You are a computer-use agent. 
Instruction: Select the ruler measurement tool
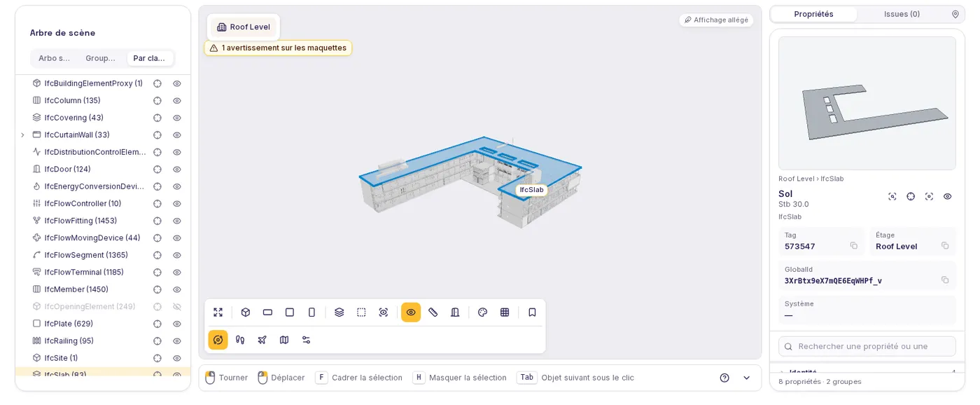pyautogui.click(x=433, y=313)
